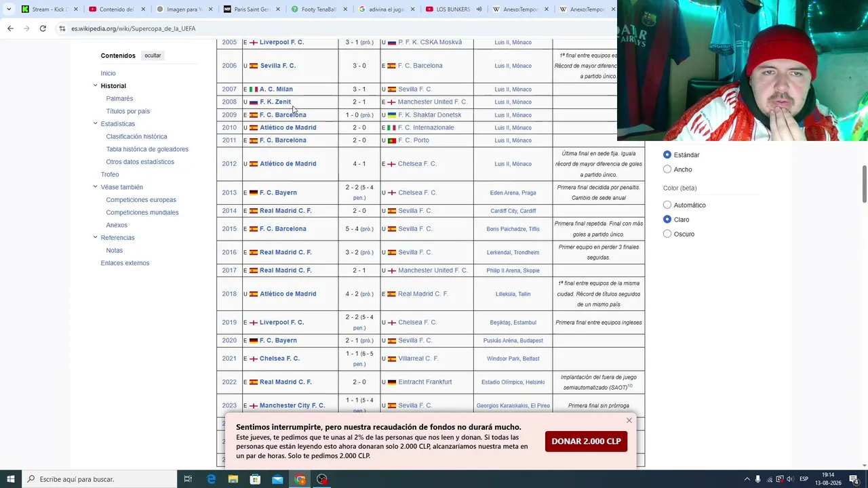
Task: Collapse the Historial section in contents
Action: pos(95,85)
